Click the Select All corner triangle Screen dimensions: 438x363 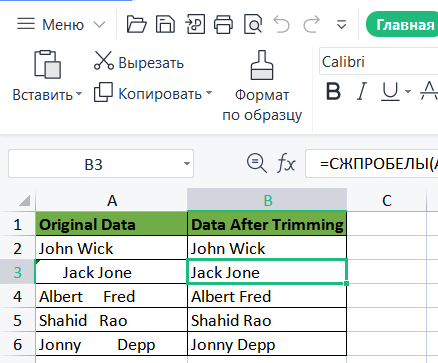click(25, 201)
